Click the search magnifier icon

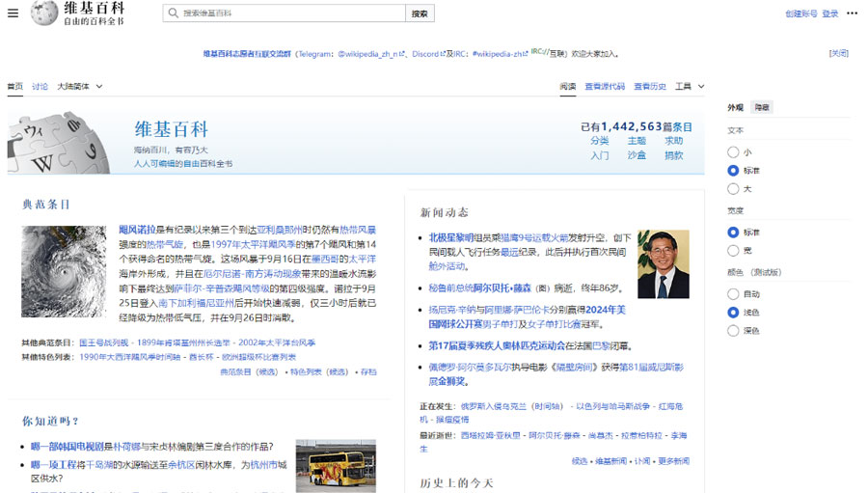pyautogui.click(x=174, y=14)
